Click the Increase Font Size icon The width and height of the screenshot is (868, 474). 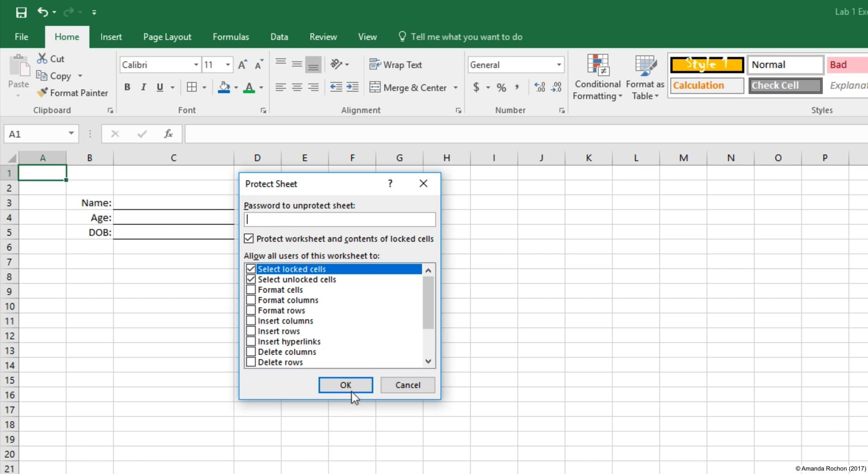pyautogui.click(x=242, y=65)
